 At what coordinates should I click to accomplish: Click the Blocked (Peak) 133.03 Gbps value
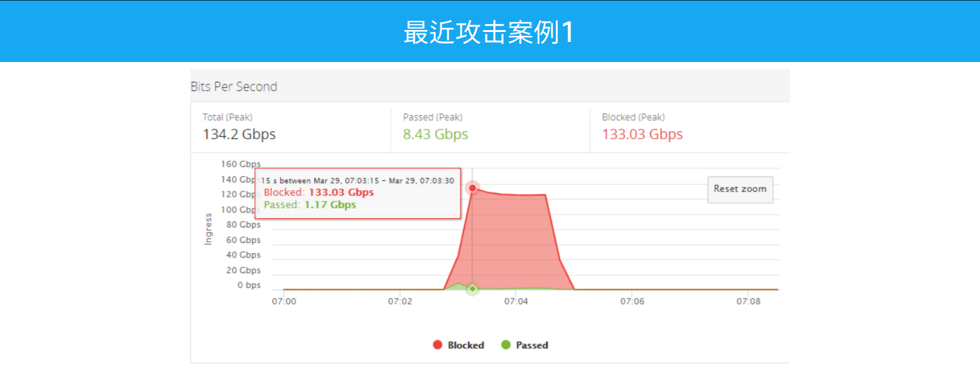642,135
